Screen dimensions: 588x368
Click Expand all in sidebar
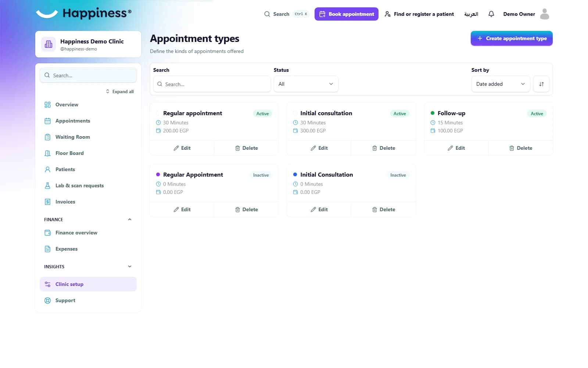120,91
